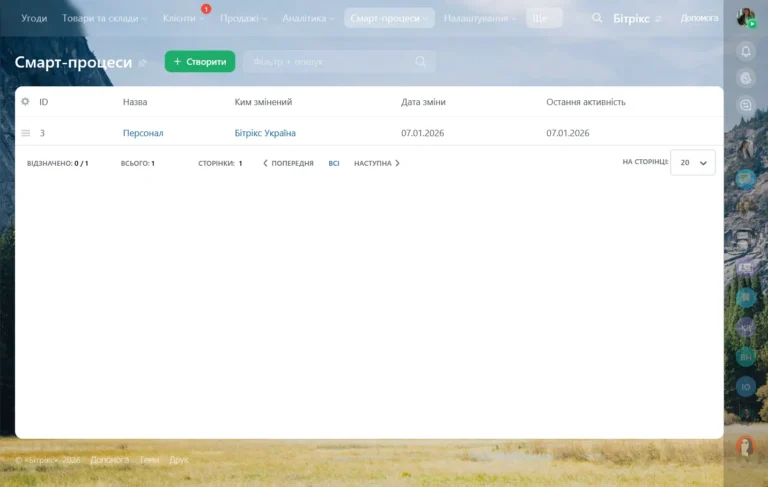Click header search magnifier icon
The width and height of the screenshot is (768, 487).
click(597, 18)
